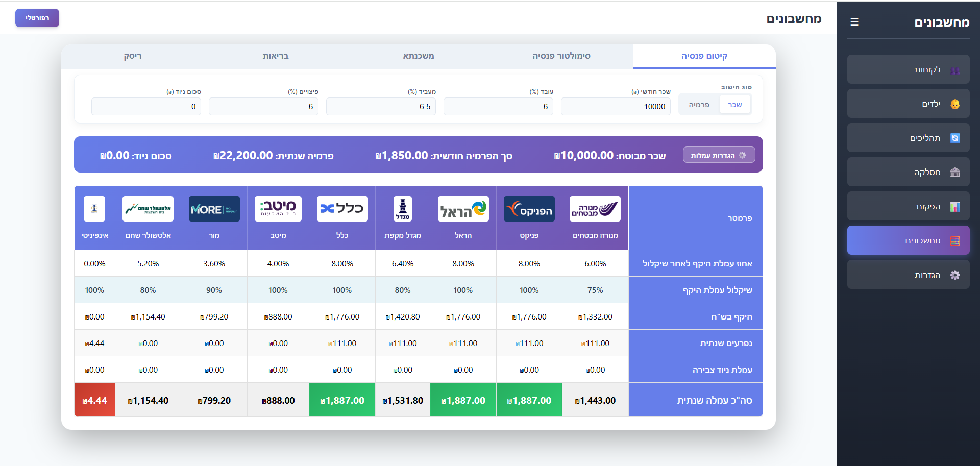Click the 6.00% commission cell for מנורה
The image size is (980, 466).
[595, 263]
